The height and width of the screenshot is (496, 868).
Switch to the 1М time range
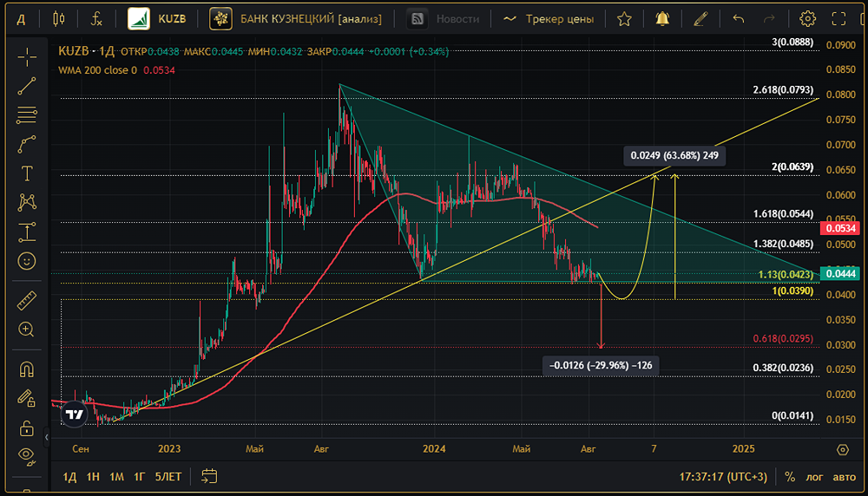[116, 477]
